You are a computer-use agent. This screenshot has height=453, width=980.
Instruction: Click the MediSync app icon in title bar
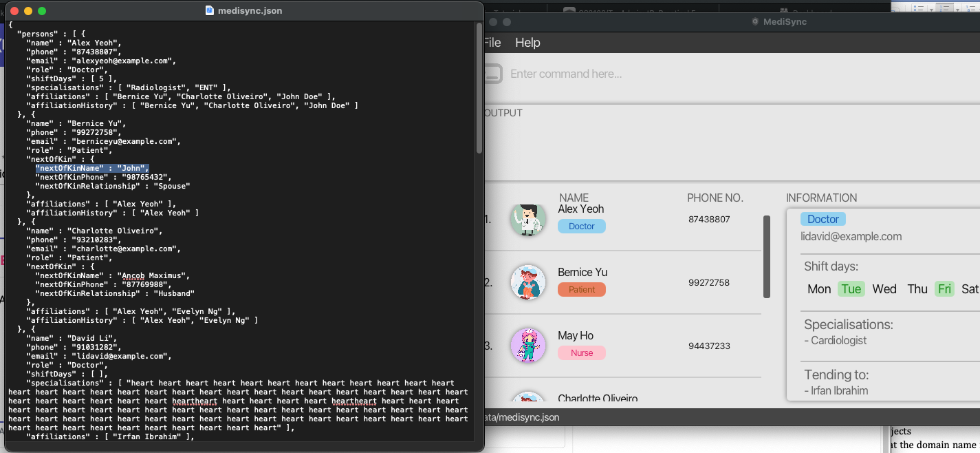(x=756, y=22)
